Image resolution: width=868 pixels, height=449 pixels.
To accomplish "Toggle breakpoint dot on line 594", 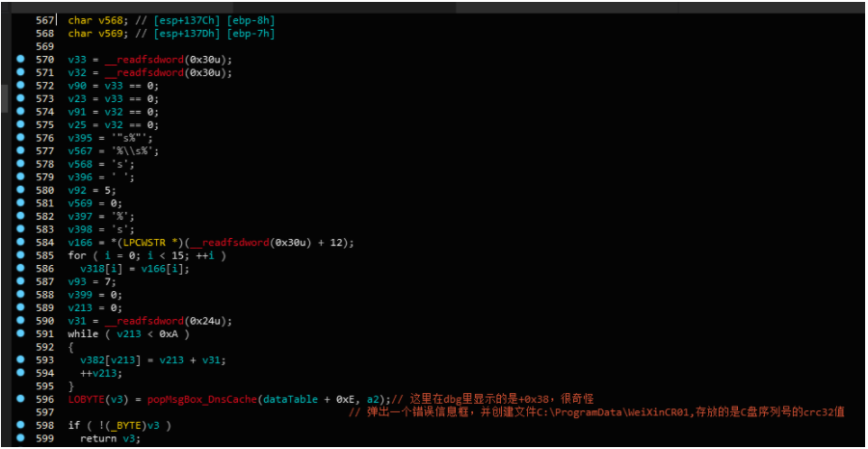I will click(x=20, y=373).
